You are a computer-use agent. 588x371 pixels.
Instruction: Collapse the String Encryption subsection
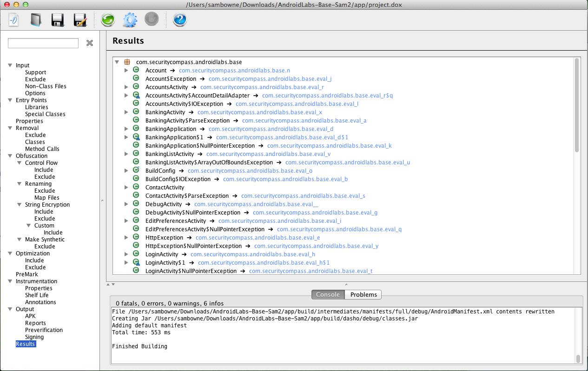pos(20,205)
